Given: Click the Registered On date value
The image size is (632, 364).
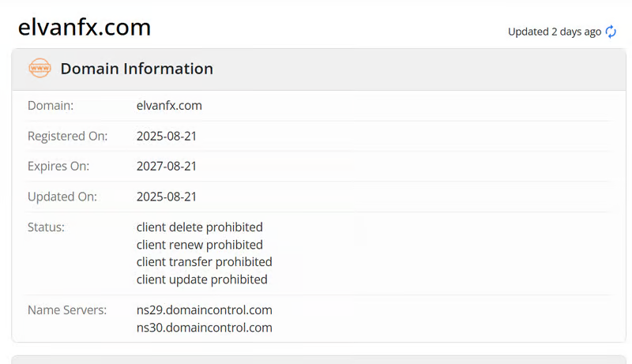Looking at the screenshot, I should tap(167, 136).
